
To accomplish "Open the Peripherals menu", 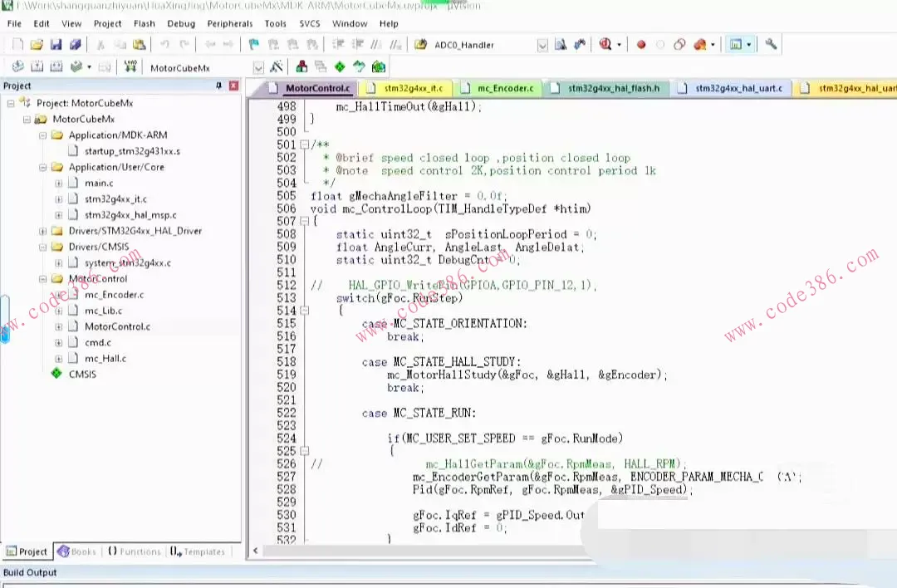I will pyautogui.click(x=230, y=23).
